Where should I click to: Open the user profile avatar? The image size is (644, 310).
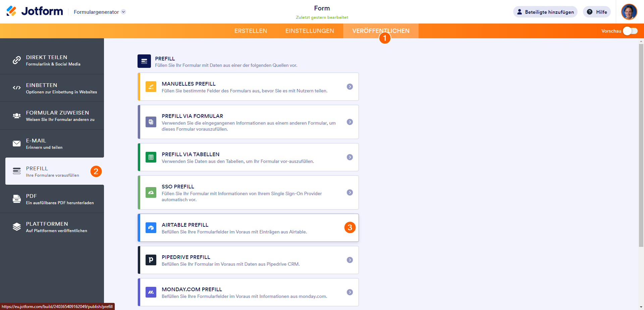(x=629, y=12)
